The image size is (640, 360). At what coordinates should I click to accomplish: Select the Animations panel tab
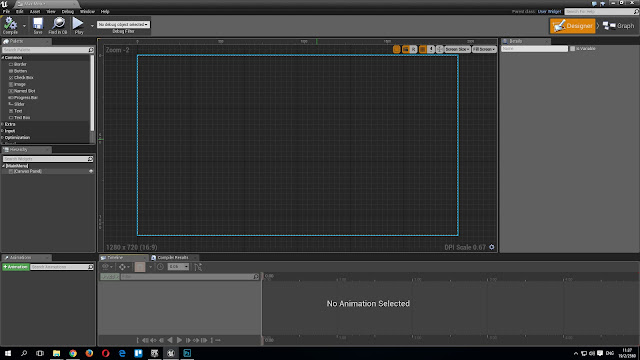(x=26, y=258)
